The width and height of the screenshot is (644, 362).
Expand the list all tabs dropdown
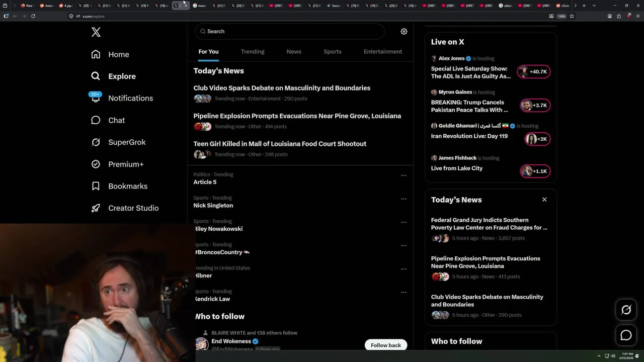coord(594,6)
